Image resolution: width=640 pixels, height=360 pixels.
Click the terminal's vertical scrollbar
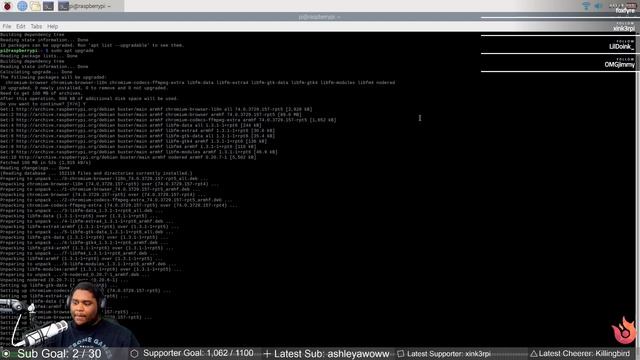tap(638, 190)
